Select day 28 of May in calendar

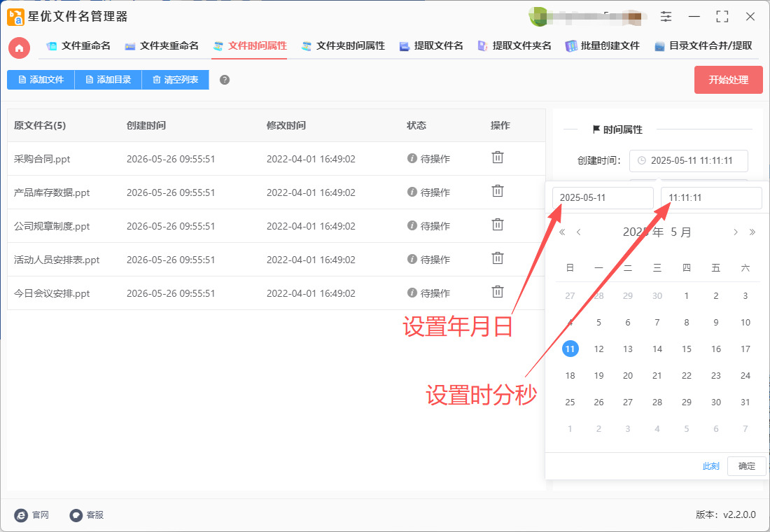(657, 402)
